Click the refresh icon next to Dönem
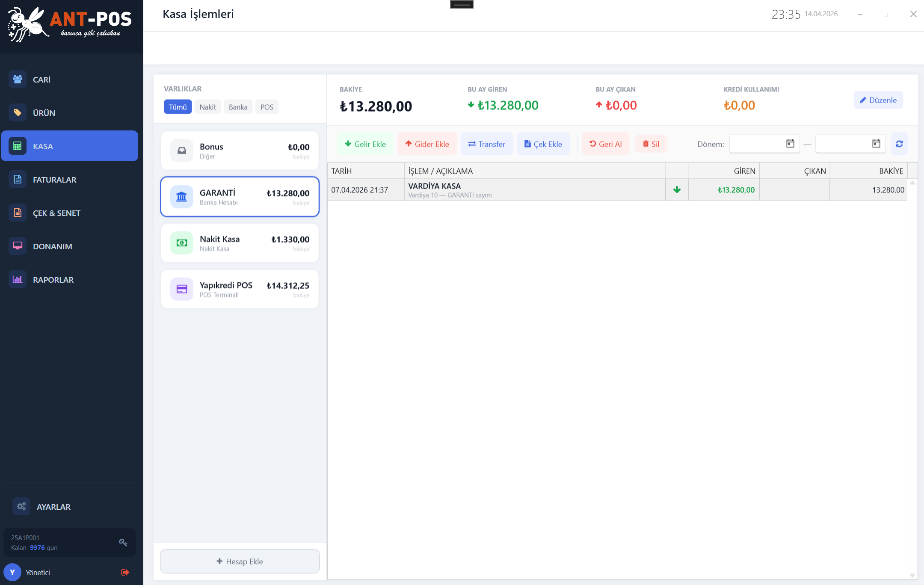 (899, 144)
